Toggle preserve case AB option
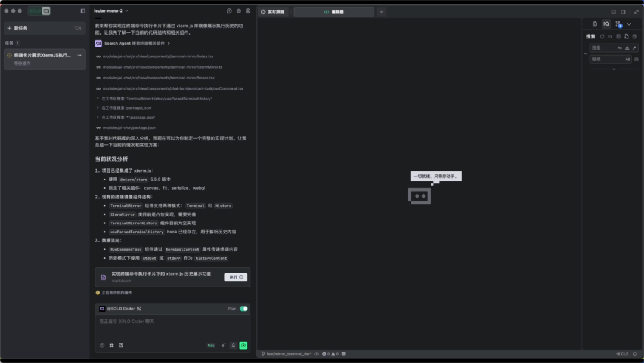 pyautogui.click(x=627, y=59)
